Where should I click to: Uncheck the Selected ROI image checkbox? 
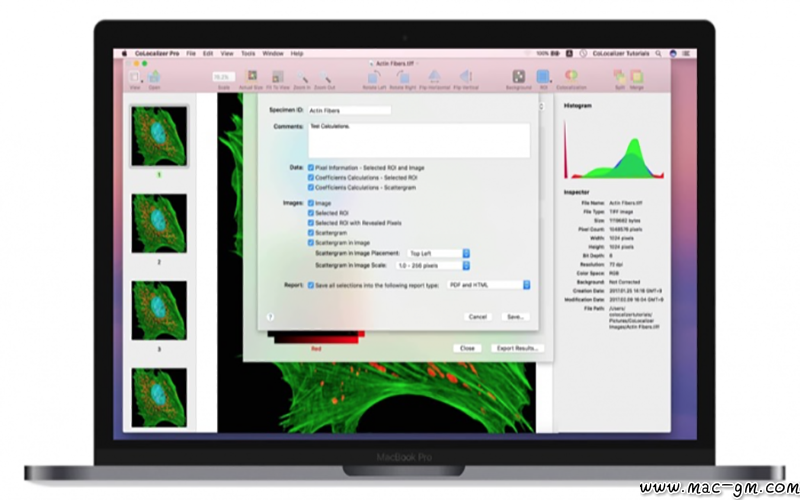[311, 213]
